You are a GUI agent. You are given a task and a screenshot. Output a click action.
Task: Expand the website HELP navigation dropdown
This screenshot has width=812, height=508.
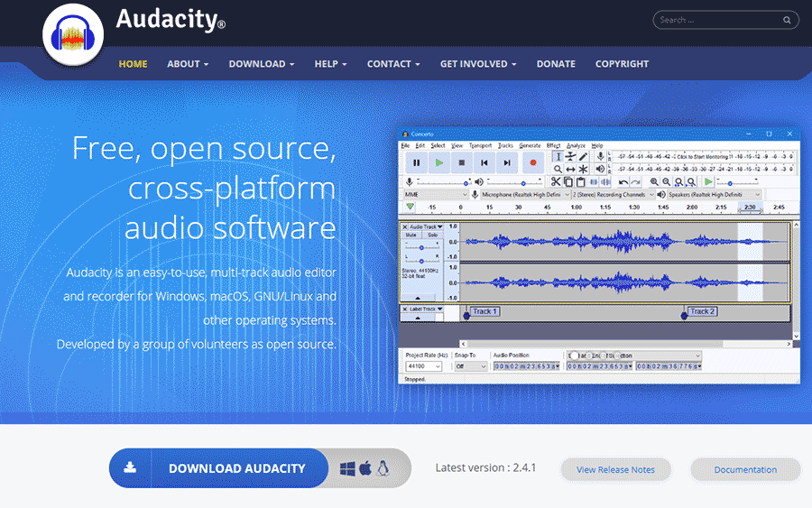[330, 64]
